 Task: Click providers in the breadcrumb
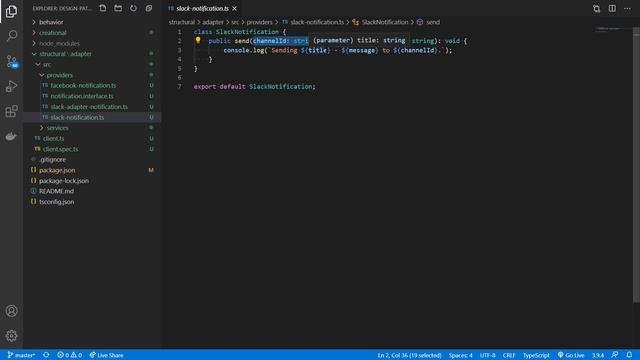click(259, 22)
